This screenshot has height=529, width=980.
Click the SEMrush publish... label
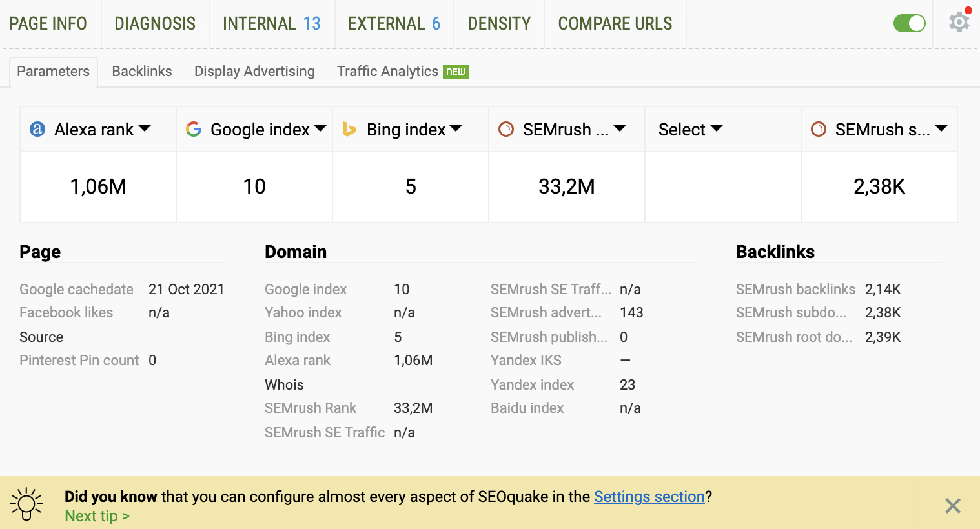(549, 337)
